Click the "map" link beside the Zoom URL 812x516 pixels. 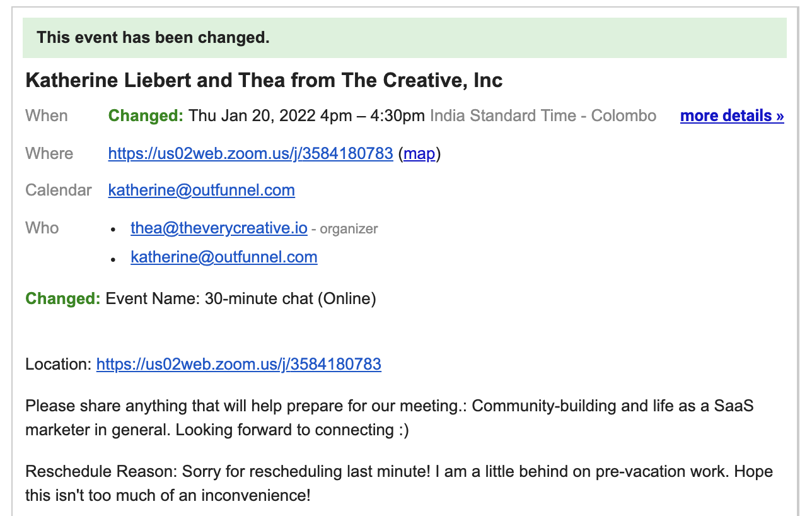tap(419, 153)
